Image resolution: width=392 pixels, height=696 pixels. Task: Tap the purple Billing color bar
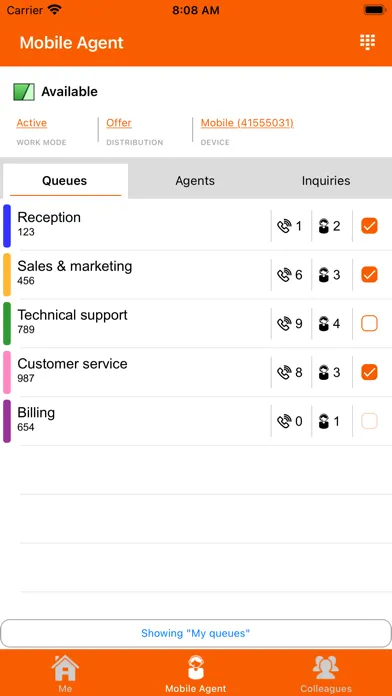click(x=7, y=421)
